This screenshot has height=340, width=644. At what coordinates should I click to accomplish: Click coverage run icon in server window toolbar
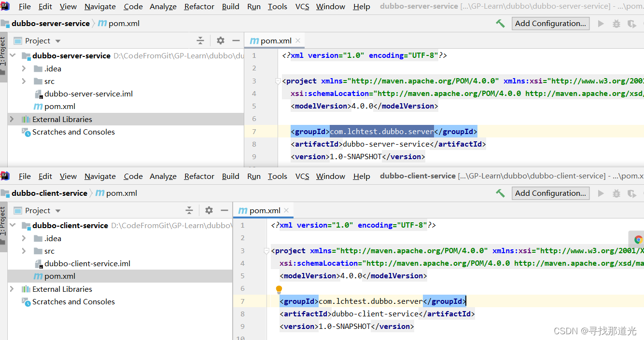[631, 23]
